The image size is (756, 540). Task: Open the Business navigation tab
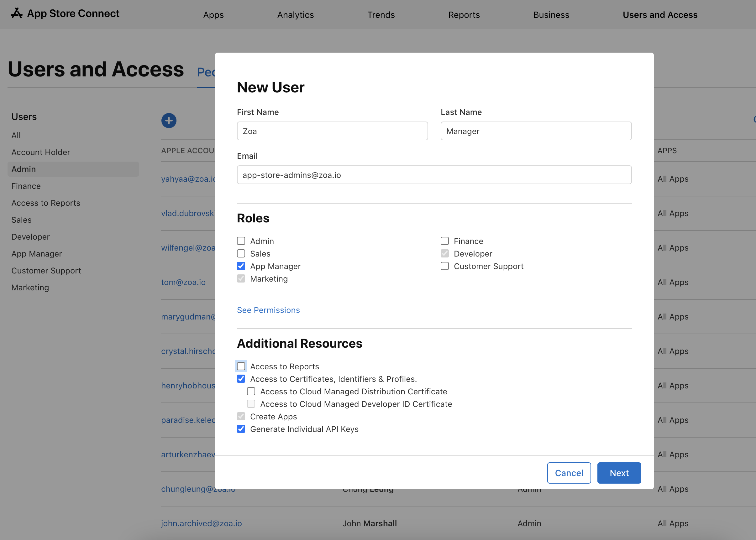[551, 15]
